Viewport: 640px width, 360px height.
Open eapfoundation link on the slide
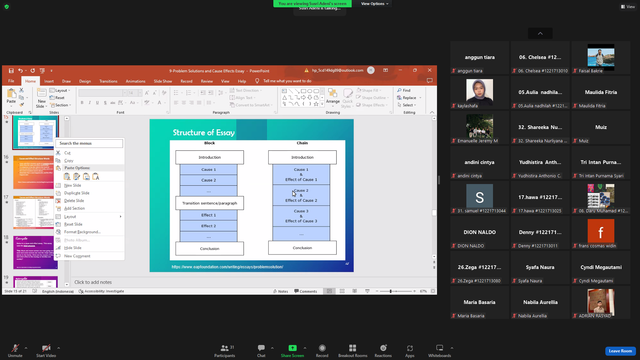pos(227,267)
